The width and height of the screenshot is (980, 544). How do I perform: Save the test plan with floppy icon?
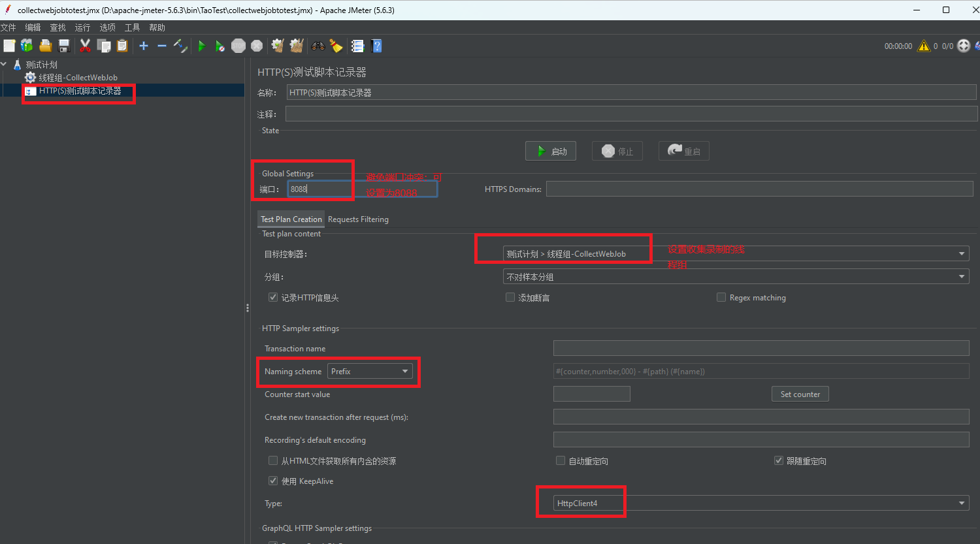coord(64,46)
